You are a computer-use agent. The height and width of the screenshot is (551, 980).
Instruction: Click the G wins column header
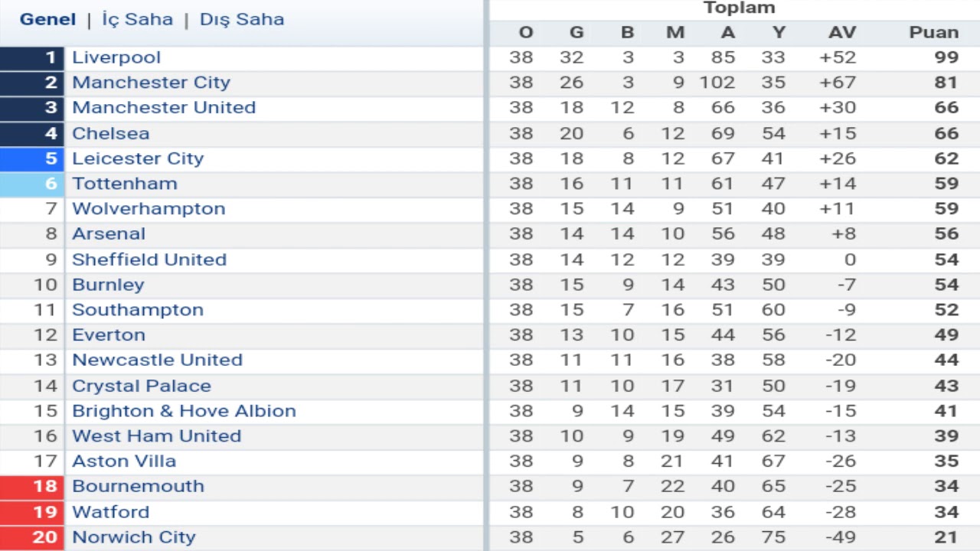click(x=577, y=32)
